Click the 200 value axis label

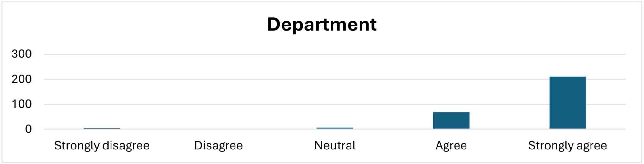pos(22,79)
